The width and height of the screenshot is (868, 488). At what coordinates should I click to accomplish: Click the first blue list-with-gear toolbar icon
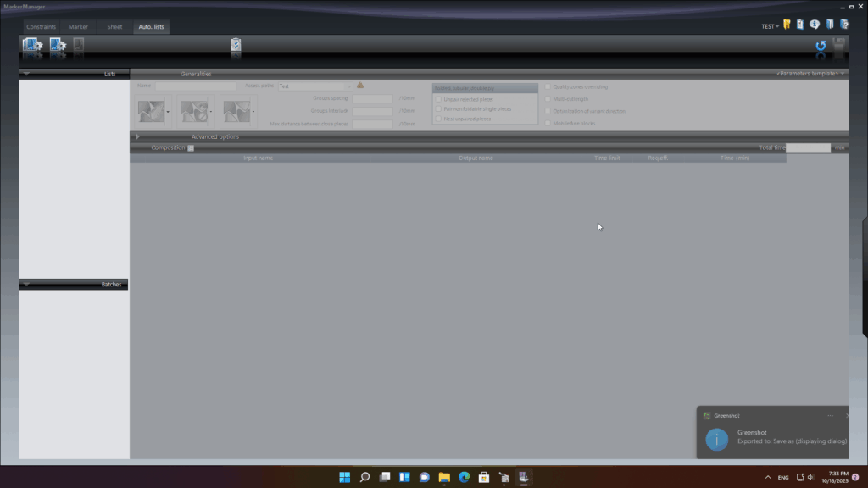coord(33,46)
